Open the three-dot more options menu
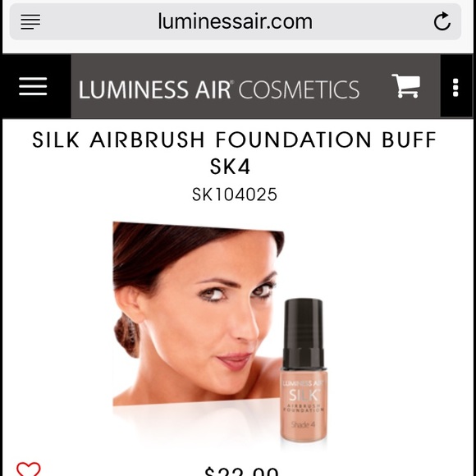The height and width of the screenshot is (476, 476). (455, 88)
